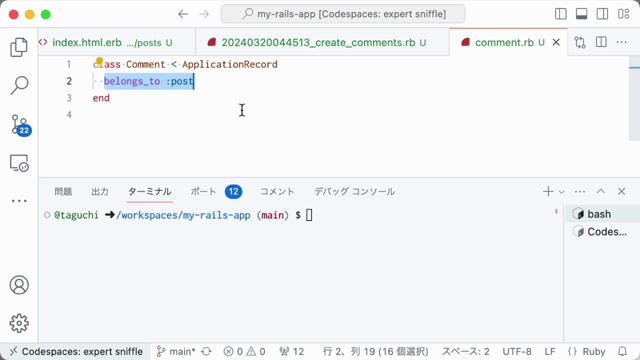Screen dimensions: 640x360
Task: Close the comment.rb tab
Action: click(x=556, y=42)
